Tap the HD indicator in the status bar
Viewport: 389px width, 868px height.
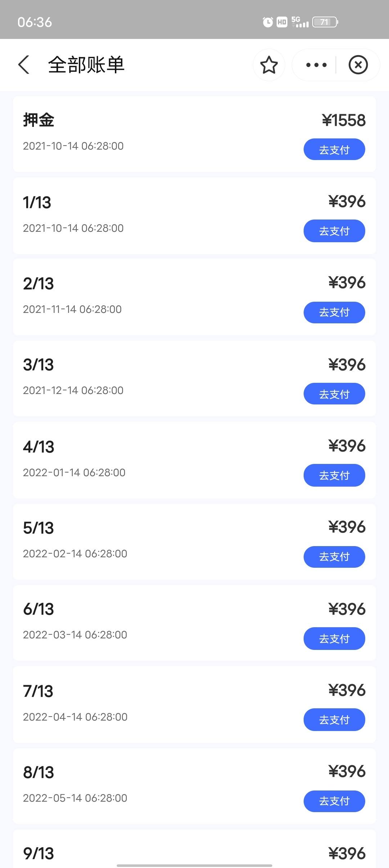[282, 22]
